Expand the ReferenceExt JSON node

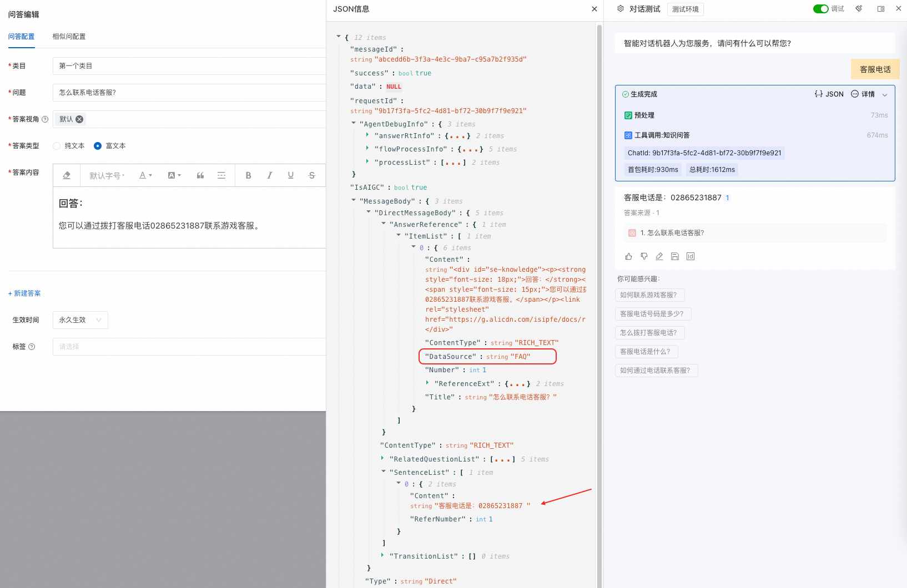[427, 383]
